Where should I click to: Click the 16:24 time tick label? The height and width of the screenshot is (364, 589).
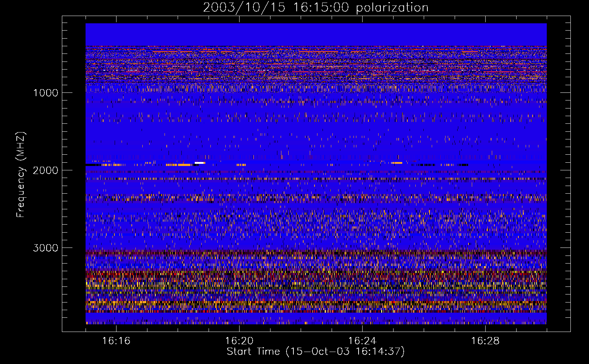[362, 341]
